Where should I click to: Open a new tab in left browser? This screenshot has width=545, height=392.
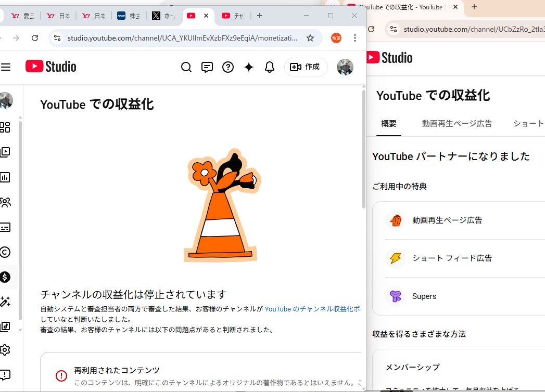click(260, 16)
